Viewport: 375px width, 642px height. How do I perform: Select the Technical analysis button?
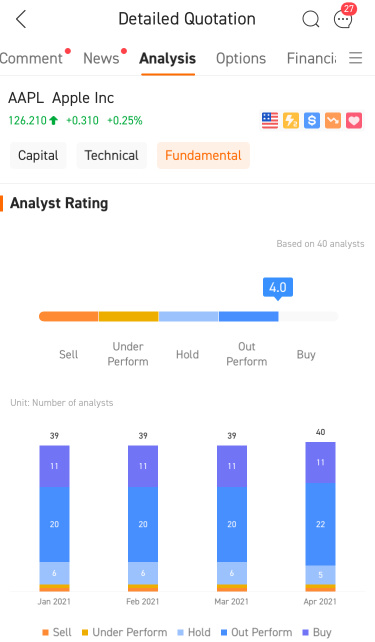tap(111, 156)
